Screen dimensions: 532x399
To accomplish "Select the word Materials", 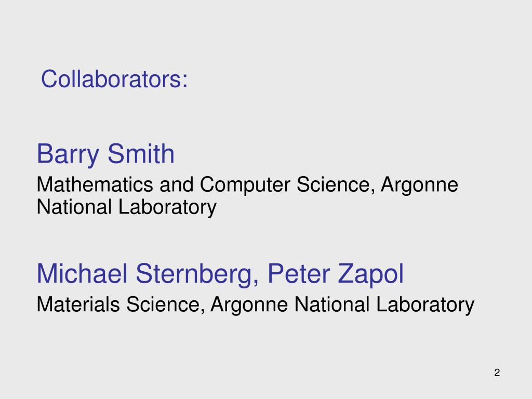I will click(78, 304).
